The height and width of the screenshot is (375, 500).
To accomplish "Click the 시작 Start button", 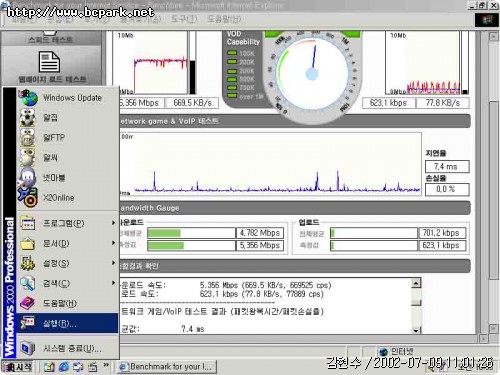I will pyautogui.click(x=17, y=367).
